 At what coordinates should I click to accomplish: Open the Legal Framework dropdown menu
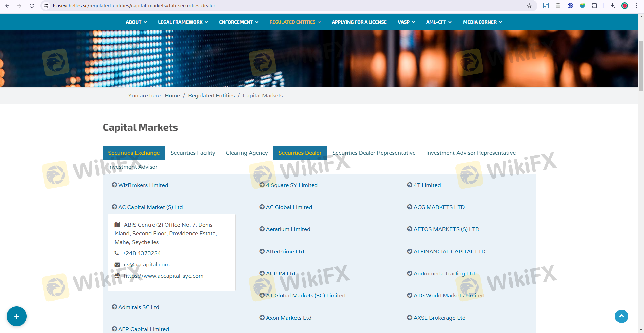point(183,22)
